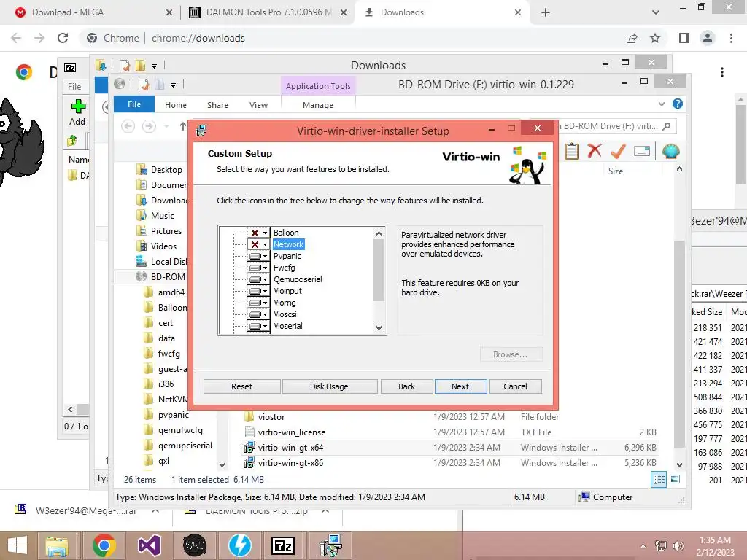The height and width of the screenshot is (560, 747).
Task: Open Pvpanic feature install dropdown
Action: pos(259,256)
